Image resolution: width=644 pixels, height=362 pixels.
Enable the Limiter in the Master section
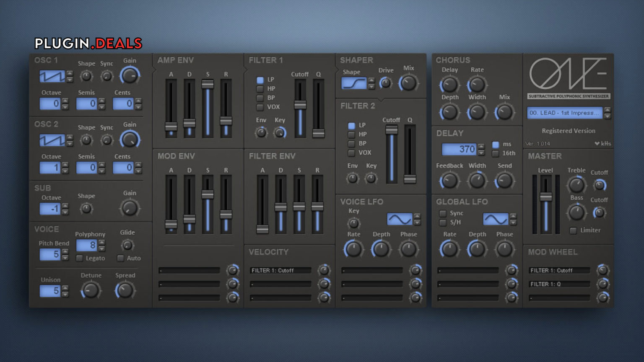point(573,230)
